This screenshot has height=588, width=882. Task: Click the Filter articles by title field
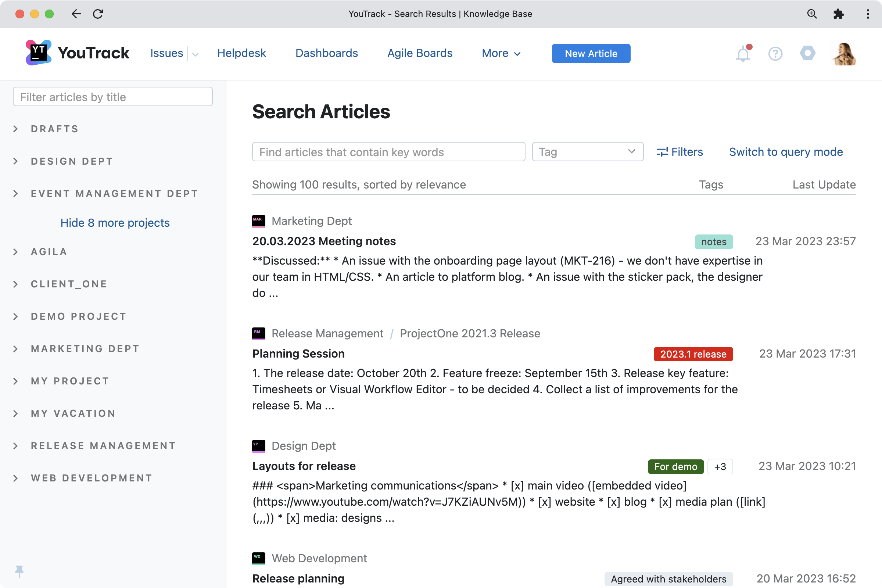click(x=112, y=97)
